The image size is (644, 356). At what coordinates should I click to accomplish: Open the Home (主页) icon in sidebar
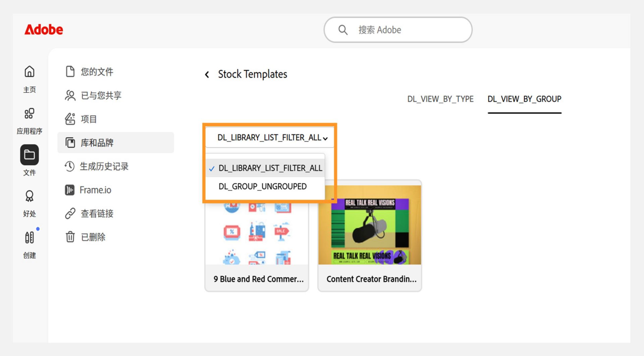[x=30, y=71]
